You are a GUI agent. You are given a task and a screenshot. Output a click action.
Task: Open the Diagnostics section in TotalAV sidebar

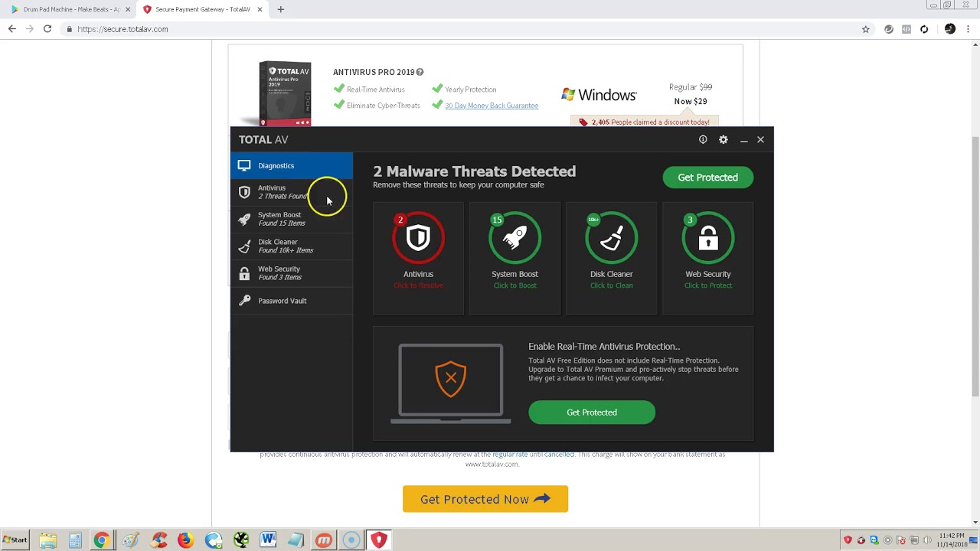click(x=292, y=165)
